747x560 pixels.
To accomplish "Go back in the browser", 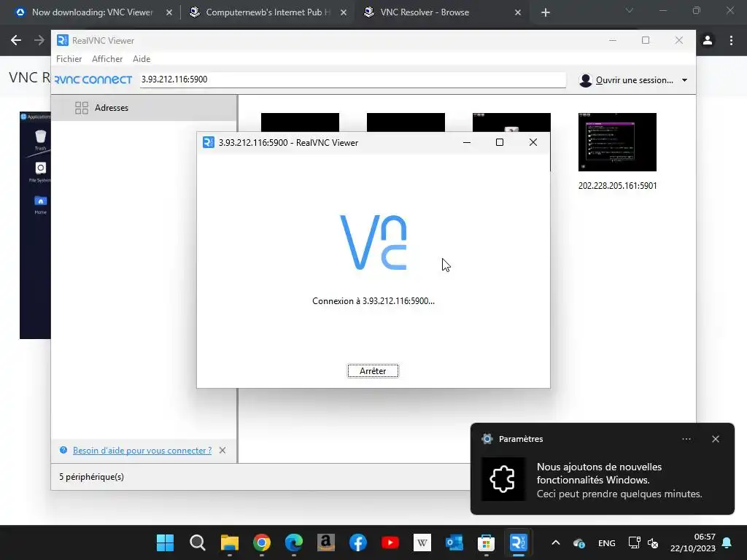I will click(x=16, y=41).
